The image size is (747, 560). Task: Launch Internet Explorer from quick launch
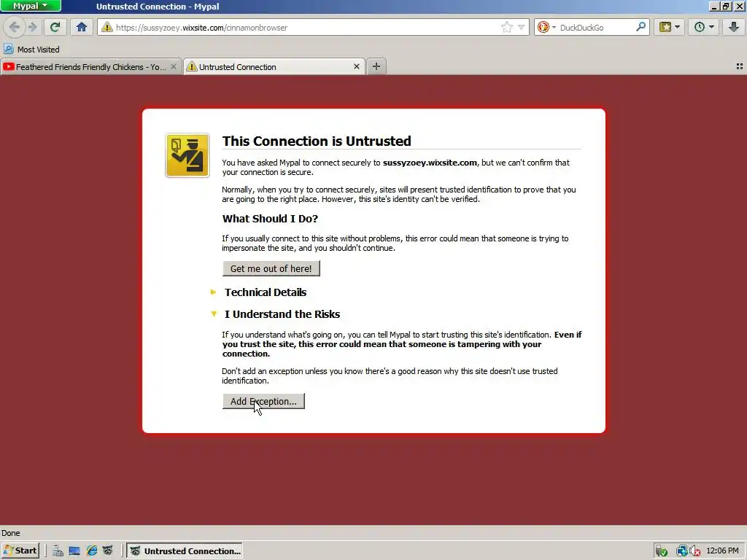[91, 551]
